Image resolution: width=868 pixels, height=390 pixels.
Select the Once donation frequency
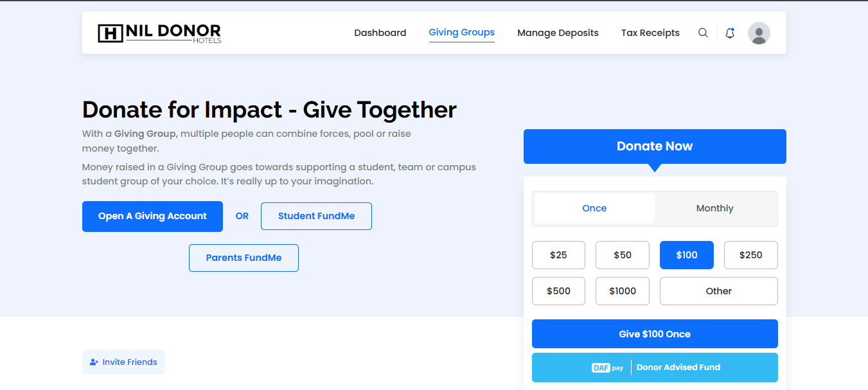tap(594, 208)
